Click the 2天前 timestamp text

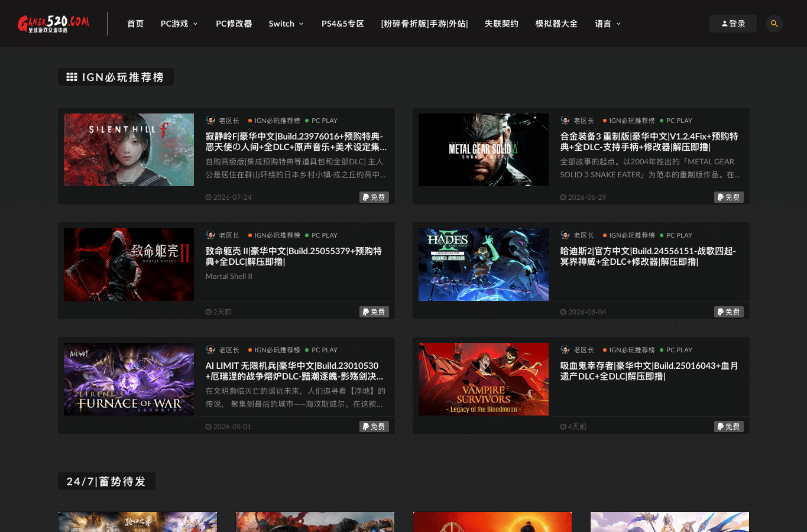tap(219, 312)
